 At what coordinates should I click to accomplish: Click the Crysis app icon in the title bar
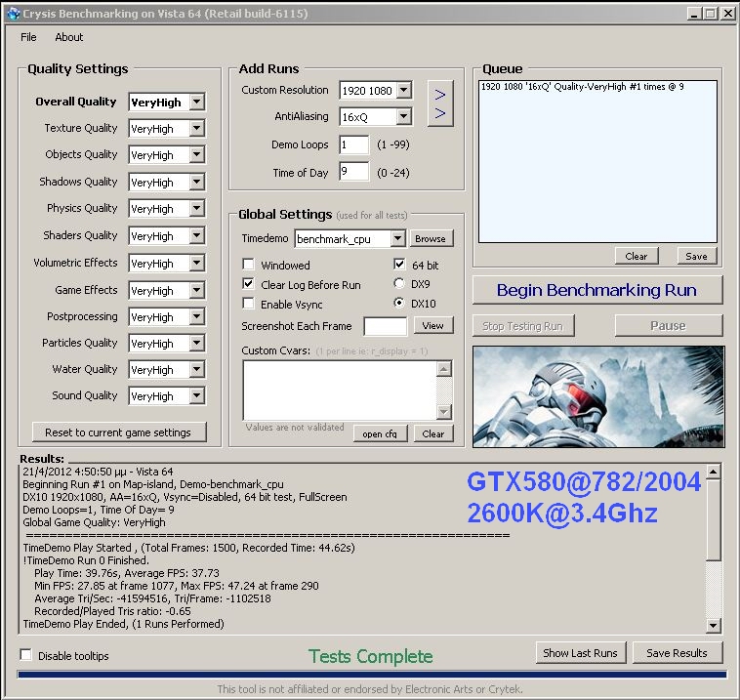[x=14, y=14]
